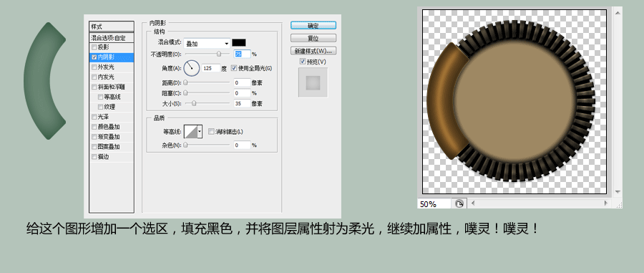Enable the 内发光 (Inner Glow) checkbox
Image resolution: width=644 pixels, height=273 pixels.
click(94, 77)
